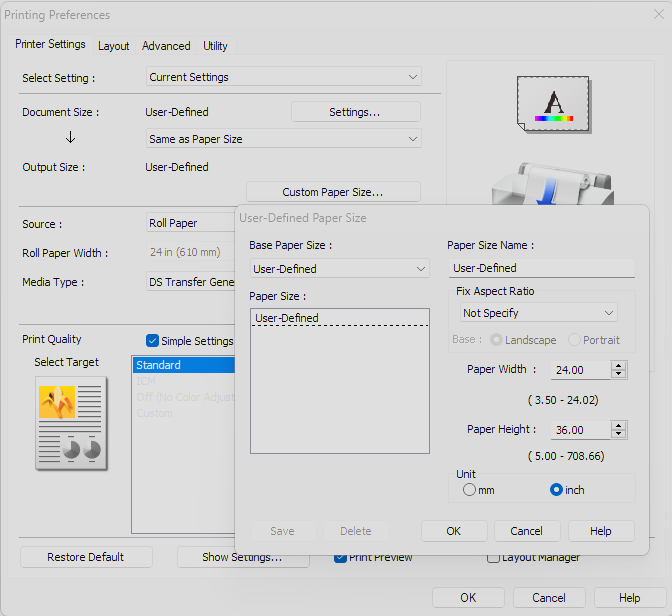
Task: Open the Base Paper Size dropdown
Action: pos(339,269)
